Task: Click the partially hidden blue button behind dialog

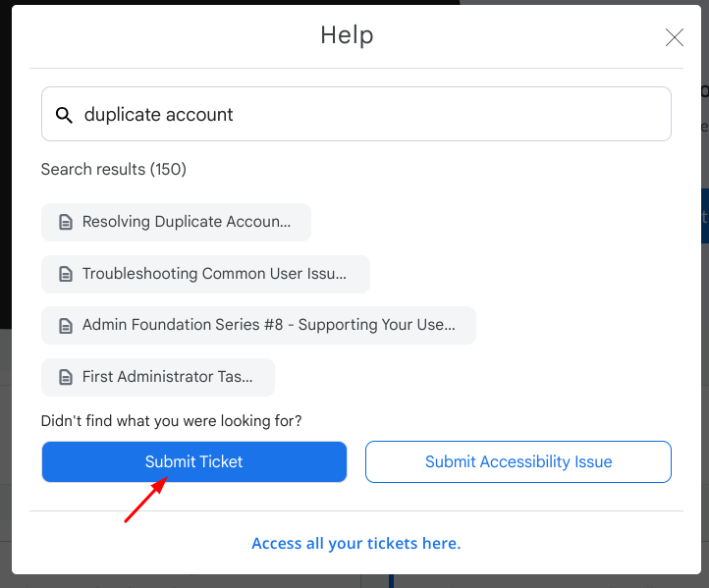Action: pos(704,216)
